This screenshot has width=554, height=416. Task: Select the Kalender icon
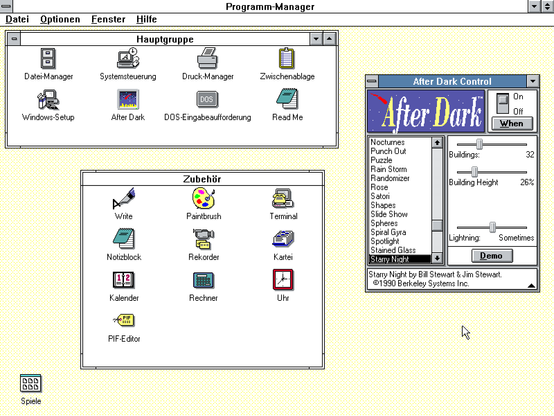(124, 280)
